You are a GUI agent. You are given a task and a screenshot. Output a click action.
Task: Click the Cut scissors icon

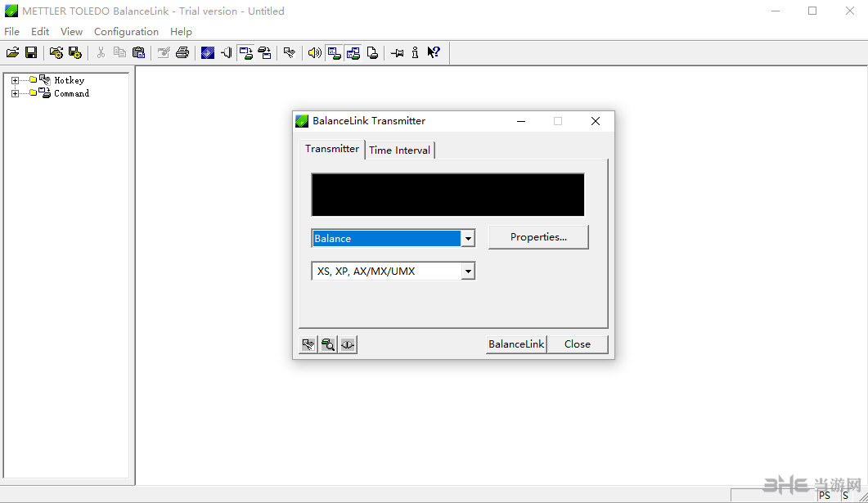(x=100, y=52)
